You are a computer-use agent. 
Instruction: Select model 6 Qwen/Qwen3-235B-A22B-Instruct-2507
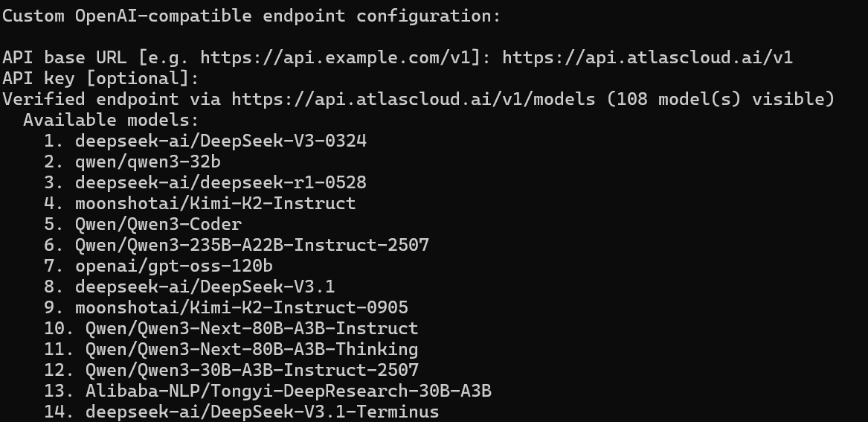251,245
